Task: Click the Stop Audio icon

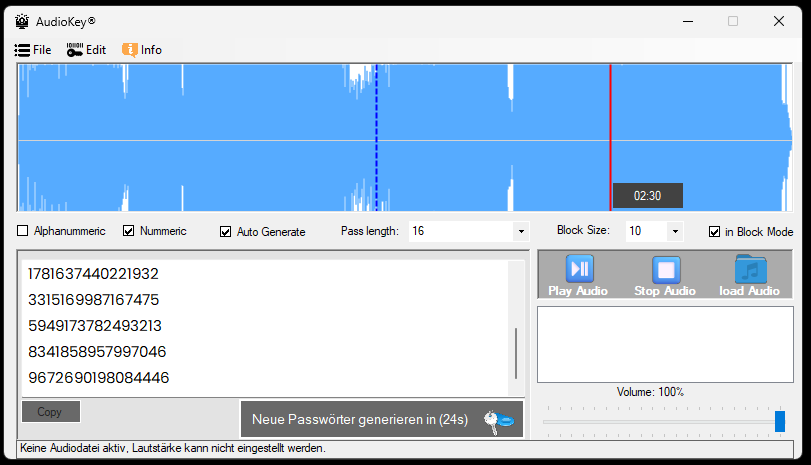Action: 666,270
